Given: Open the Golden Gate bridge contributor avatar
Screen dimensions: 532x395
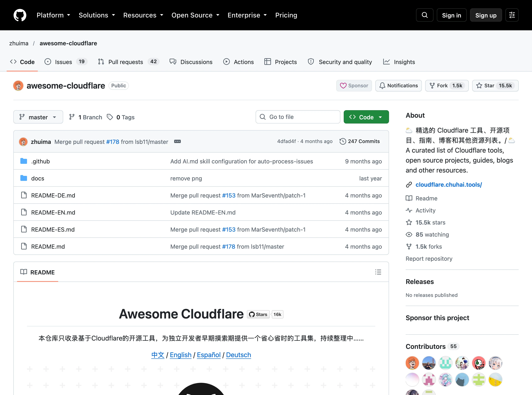Looking at the screenshot, I should (x=429, y=363).
